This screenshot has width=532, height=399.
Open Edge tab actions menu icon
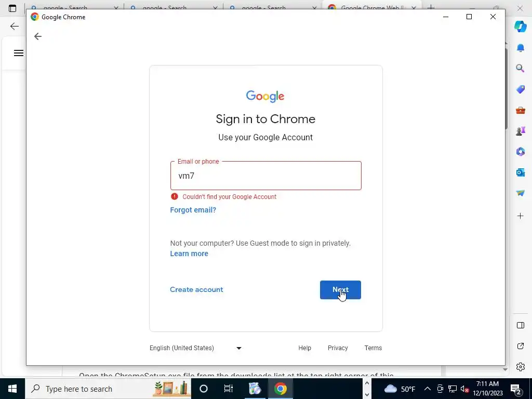click(x=12, y=8)
